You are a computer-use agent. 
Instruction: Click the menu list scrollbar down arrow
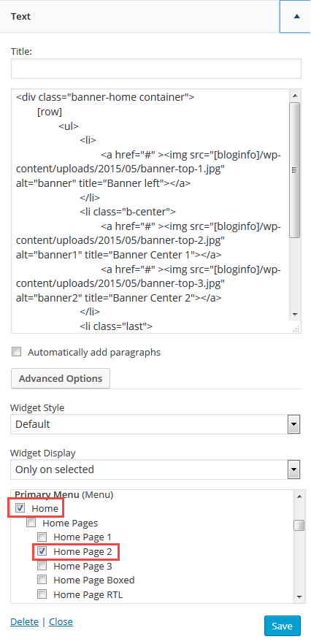coord(299,597)
